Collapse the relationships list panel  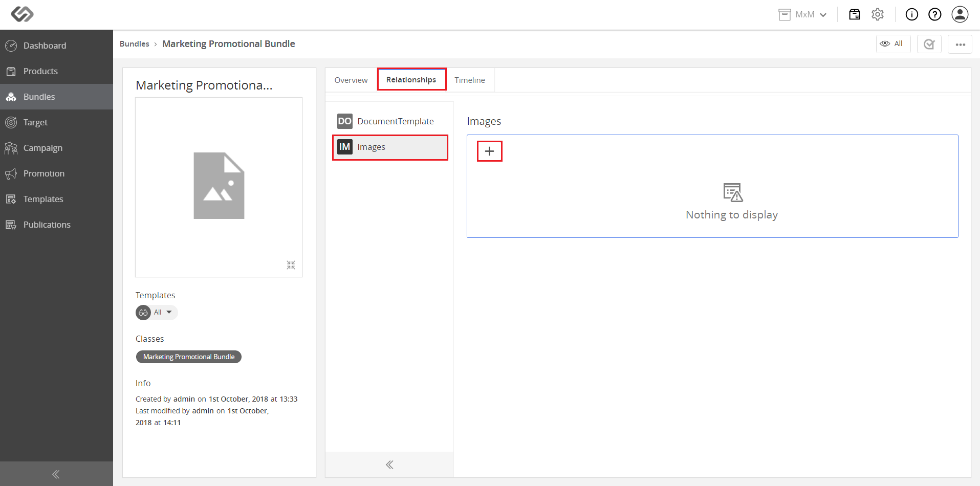[389, 465]
